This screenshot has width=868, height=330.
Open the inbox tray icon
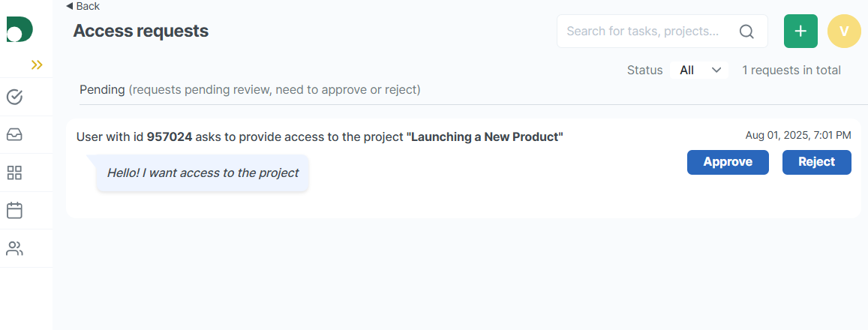click(x=14, y=135)
